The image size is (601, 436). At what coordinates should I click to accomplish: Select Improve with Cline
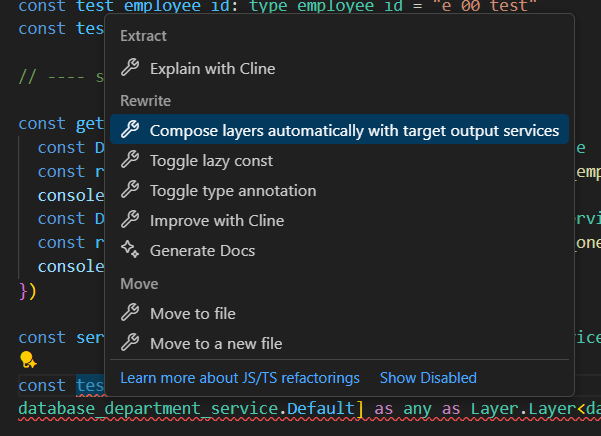click(x=339, y=220)
